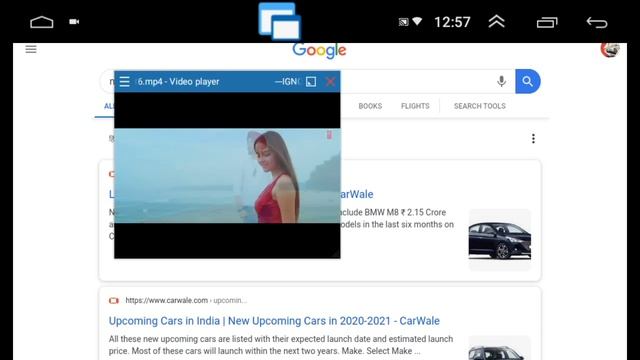Image resolution: width=640 pixels, height=360 pixels.
Task: Click the CarWale favicon beside the URL
Action: [x=114, y=300]
